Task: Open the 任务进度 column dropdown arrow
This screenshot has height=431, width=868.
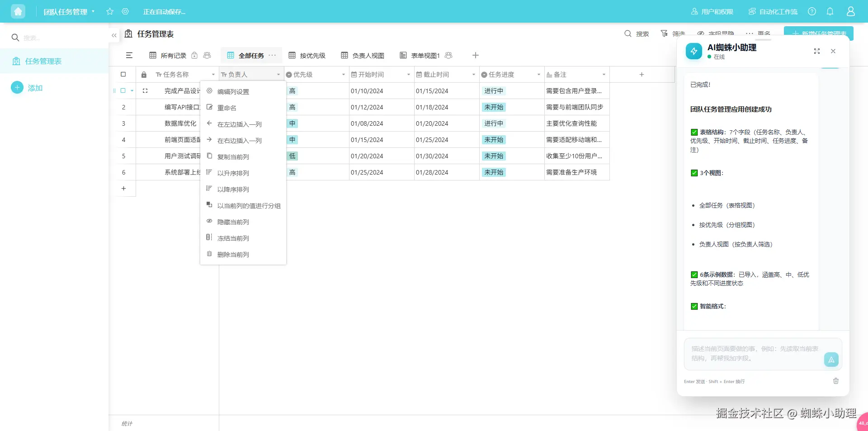Action: pos(539,75)
